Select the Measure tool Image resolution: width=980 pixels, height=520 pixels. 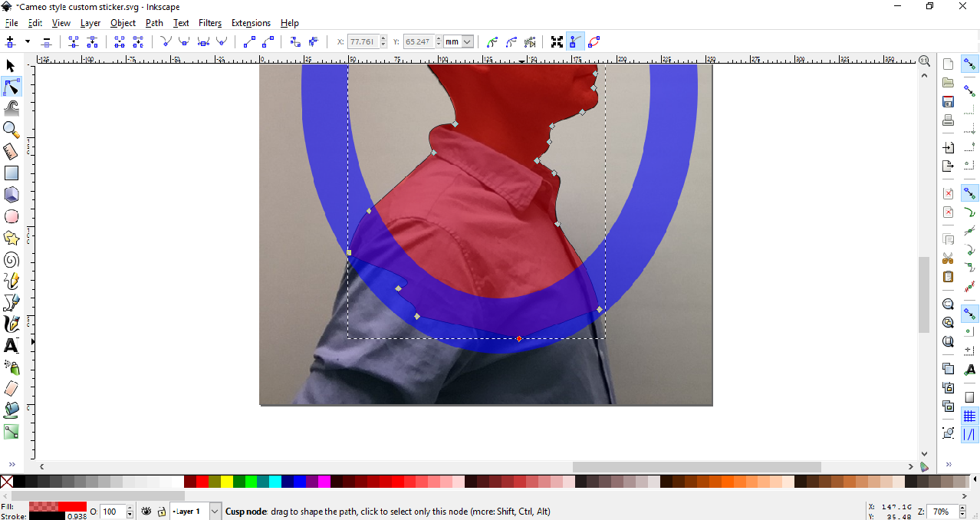pyautogui.click(x=11, y=151)
